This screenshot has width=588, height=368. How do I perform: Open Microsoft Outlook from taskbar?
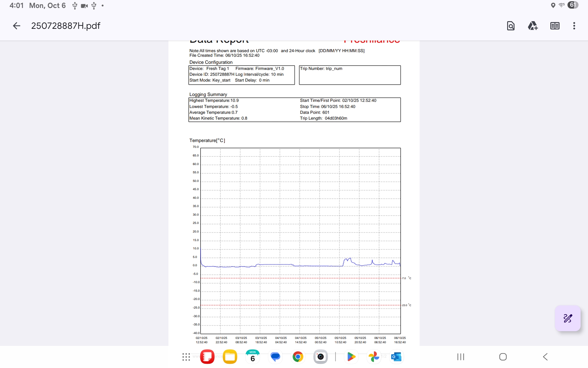pos(396,357)
